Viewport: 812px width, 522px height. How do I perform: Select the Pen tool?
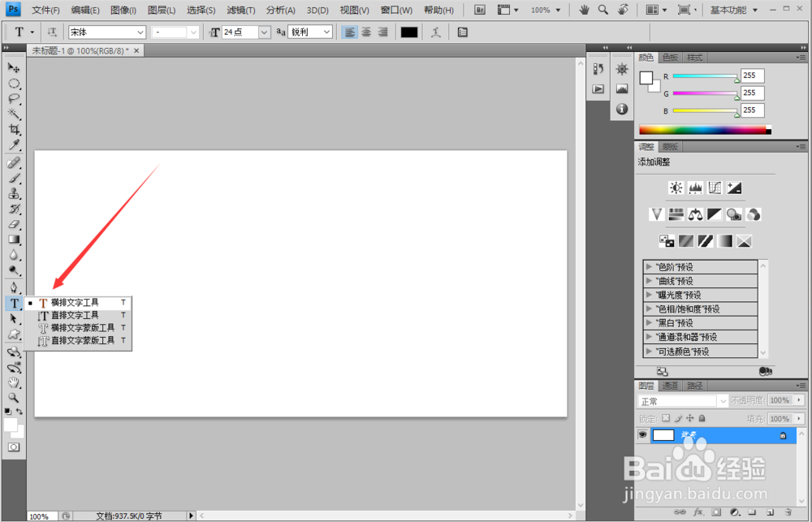tap(14, 287)
